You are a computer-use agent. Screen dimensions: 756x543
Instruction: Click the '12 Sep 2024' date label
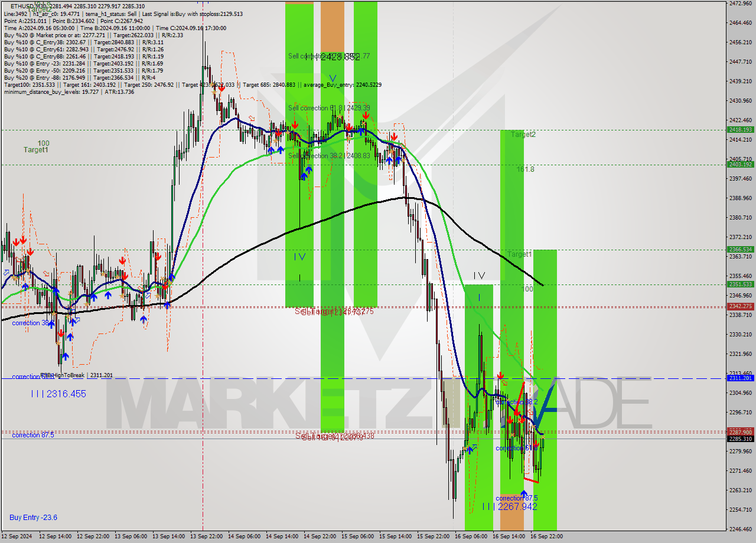pos(17,537)
